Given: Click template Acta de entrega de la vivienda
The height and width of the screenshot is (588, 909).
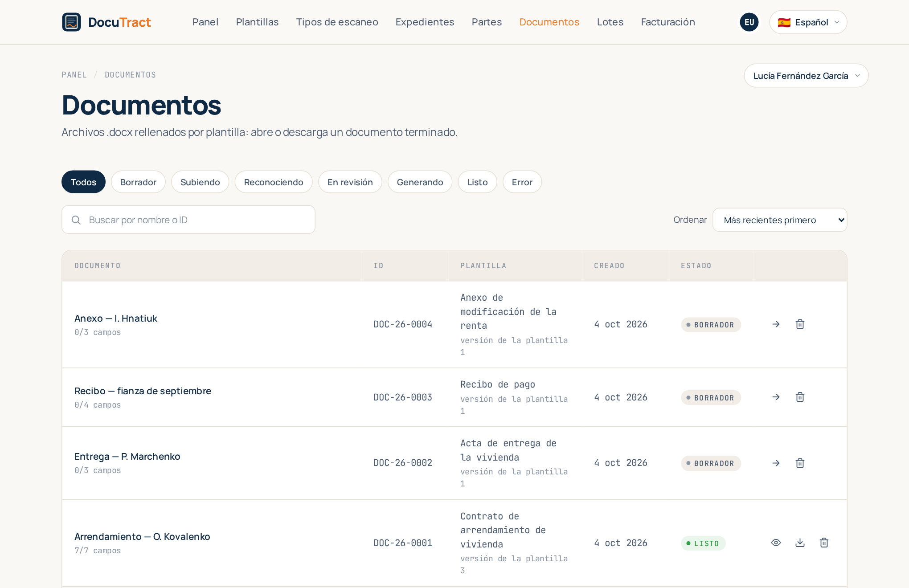Looking at the screenshot, I should (x=508, y=450).
